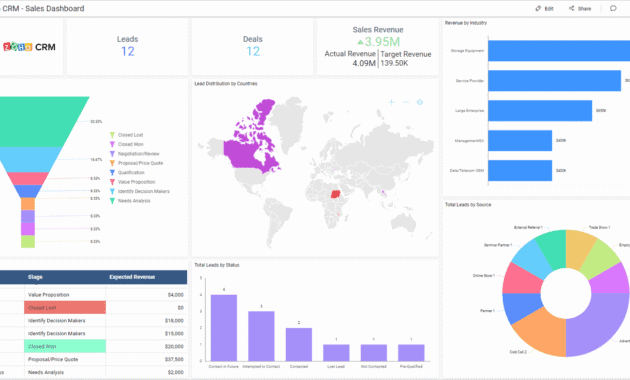The height and width of the screenshot is (380, 630).
Task: Select the red Closed Lost table cell
Action: pos(65,308)
